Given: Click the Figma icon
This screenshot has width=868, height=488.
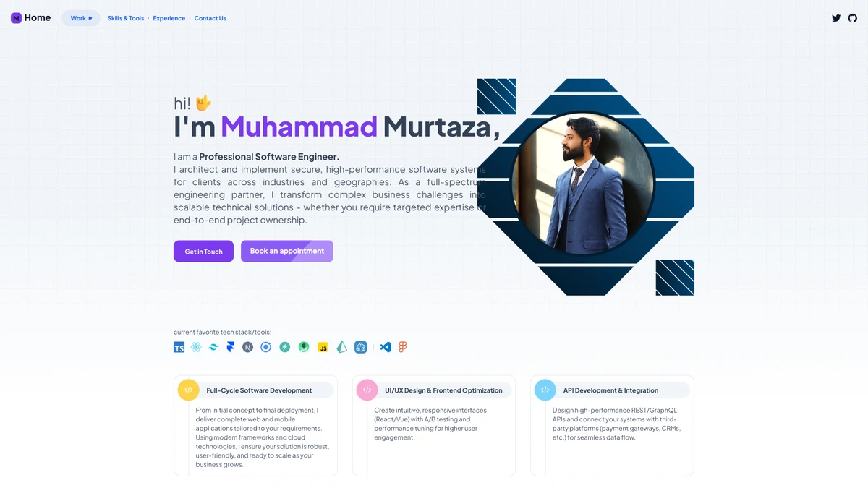Looking at the screenshot, I should tap(403, 348).
